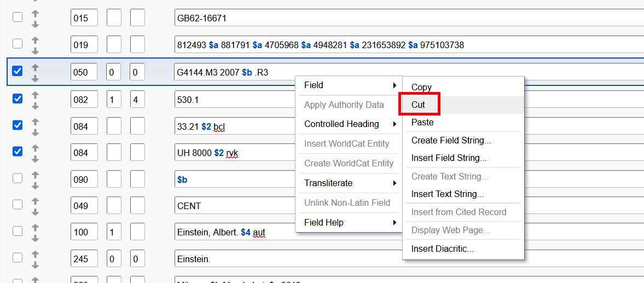This screenshot has height=283, width=644.
Task: Uncheck the checkbox for field 050
Action: click(x=18, y=71)
